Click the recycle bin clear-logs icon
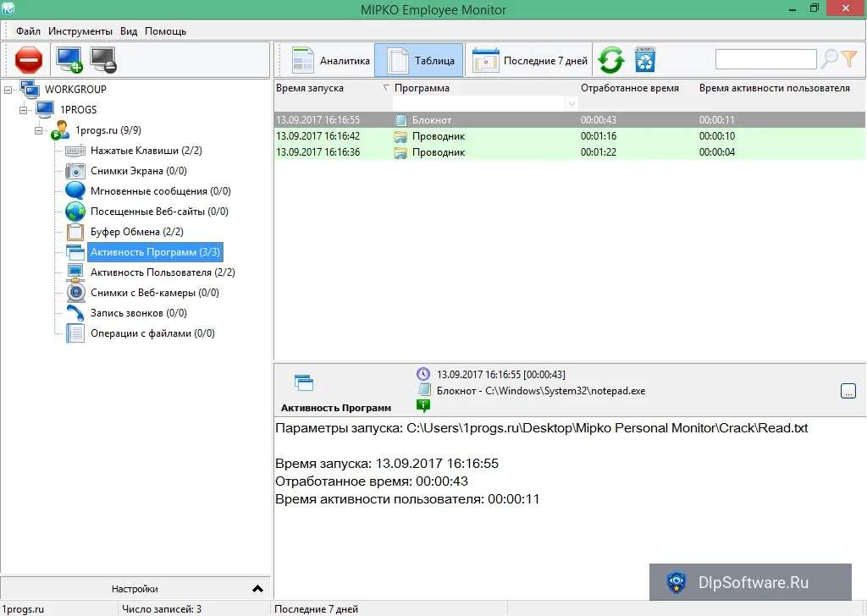The height and width of the screenshot is (616, 867). (x=644, y=60)
